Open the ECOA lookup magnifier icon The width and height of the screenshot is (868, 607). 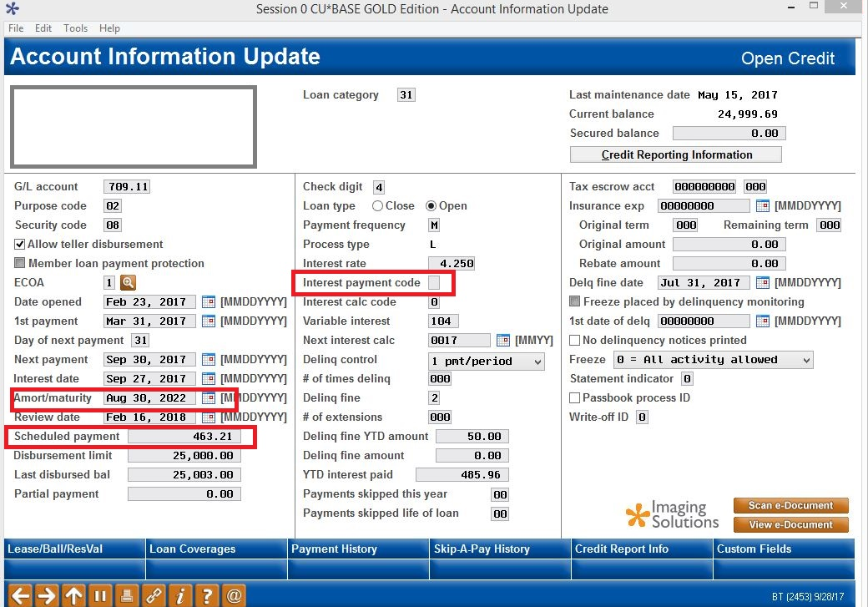(128, 282)
